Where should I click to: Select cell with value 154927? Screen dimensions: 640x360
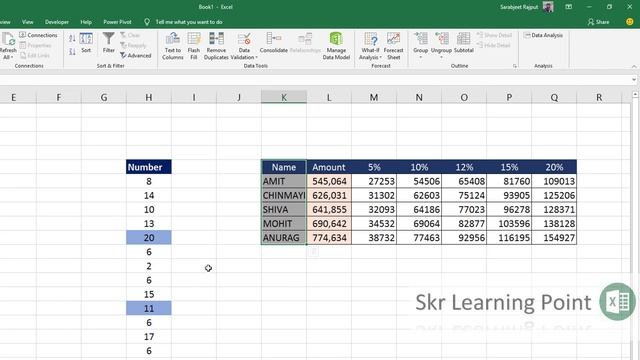point(554,238)
